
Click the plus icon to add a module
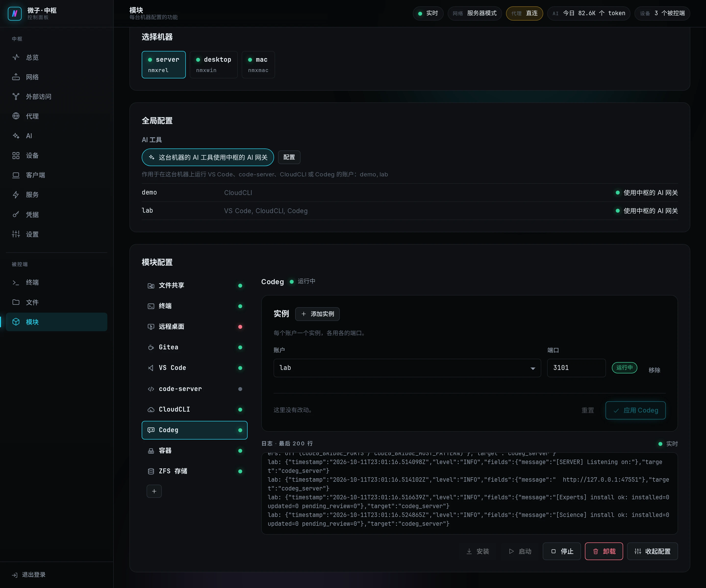[x=154, y=491]
